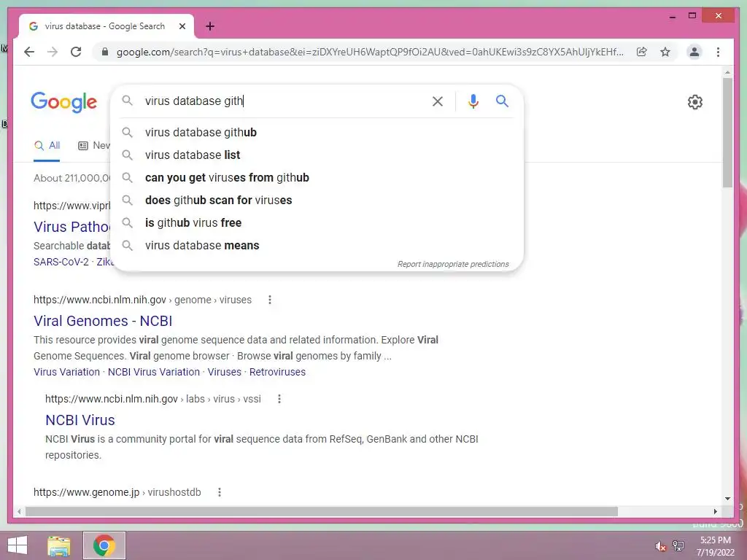Choose 'does github scan for viruses'

click(x=317, y=200)
